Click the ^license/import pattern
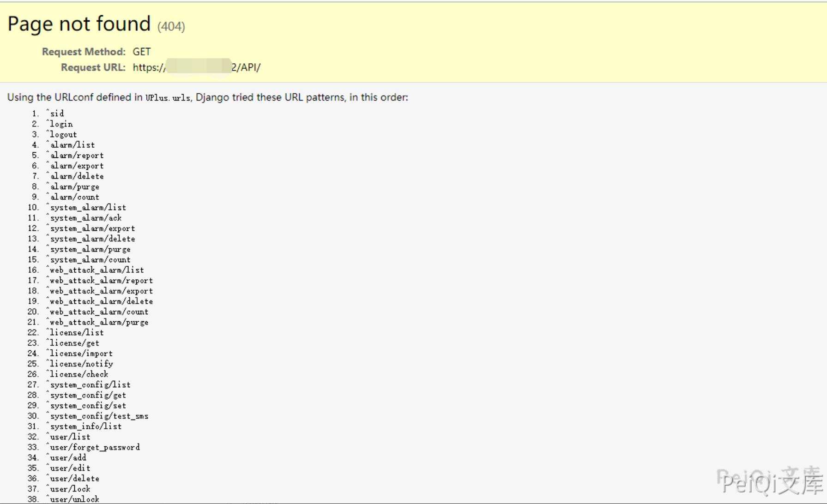 79,354
